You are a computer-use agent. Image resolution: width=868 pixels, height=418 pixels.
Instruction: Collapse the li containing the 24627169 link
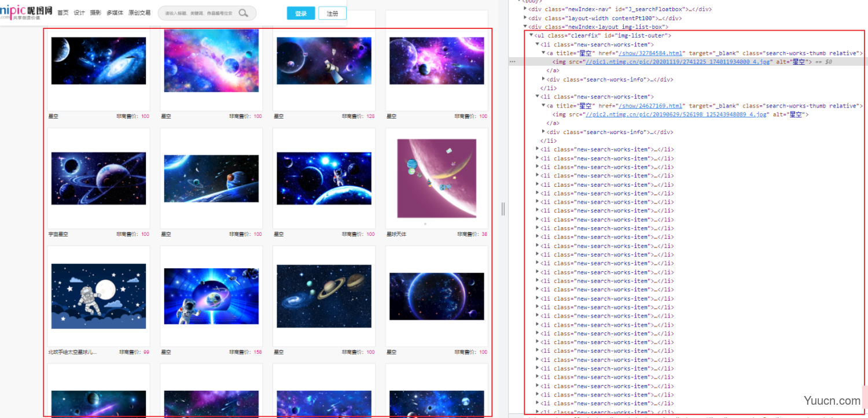point(537,97)
